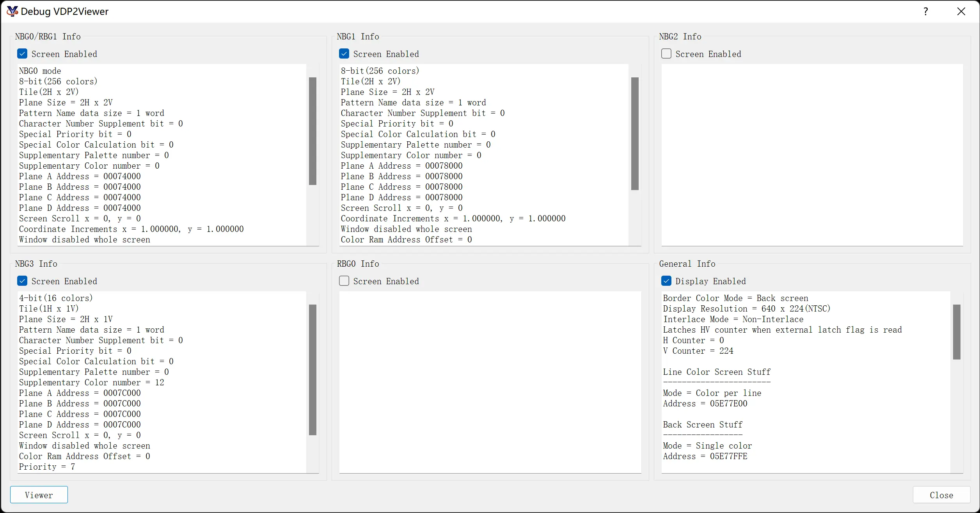The width and height of the screenshot is (980, 513).
Task: Click the Priority = 7 line in NBG3
Action: point(47,467)
